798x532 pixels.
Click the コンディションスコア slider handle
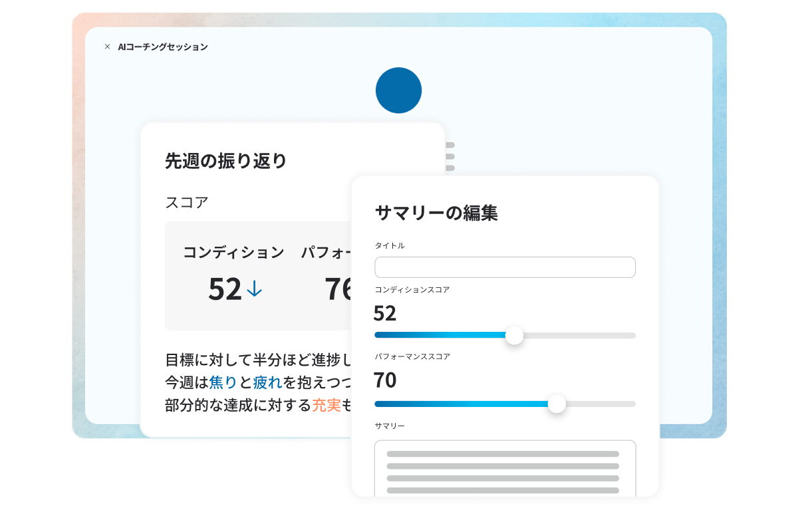click(514, 336)
